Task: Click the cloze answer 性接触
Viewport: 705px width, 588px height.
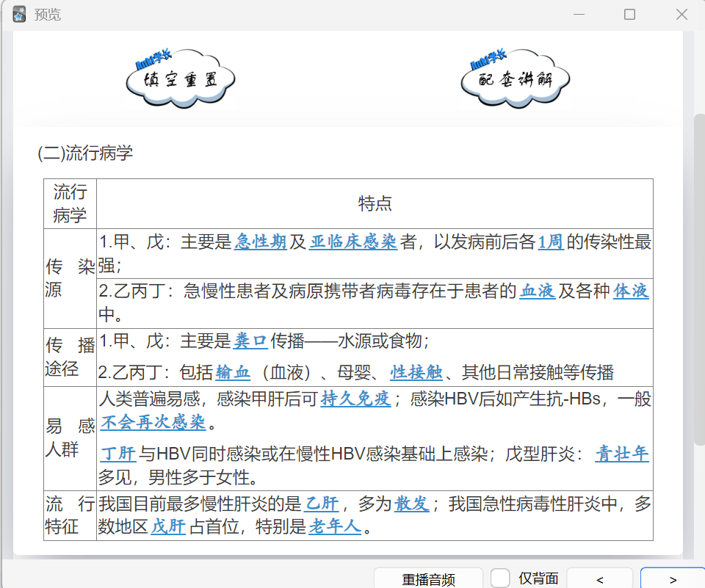Action: tap(416, 372)
